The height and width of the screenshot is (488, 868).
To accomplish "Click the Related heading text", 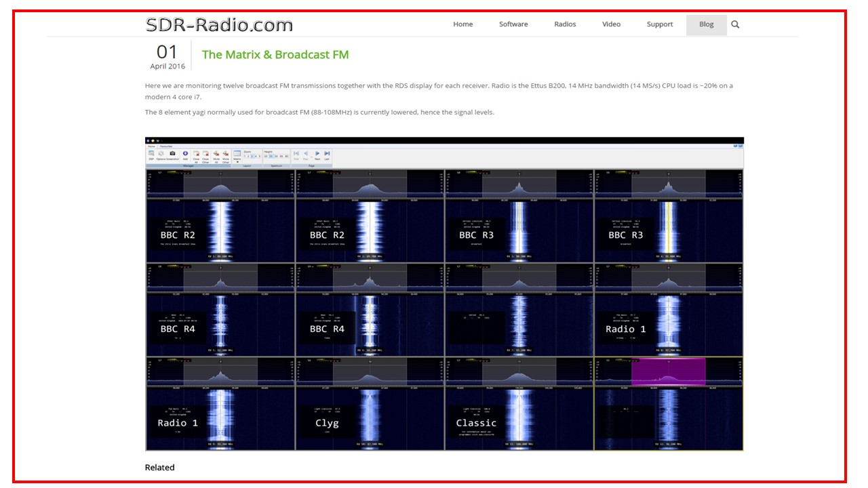I will [x=159, y=468].
